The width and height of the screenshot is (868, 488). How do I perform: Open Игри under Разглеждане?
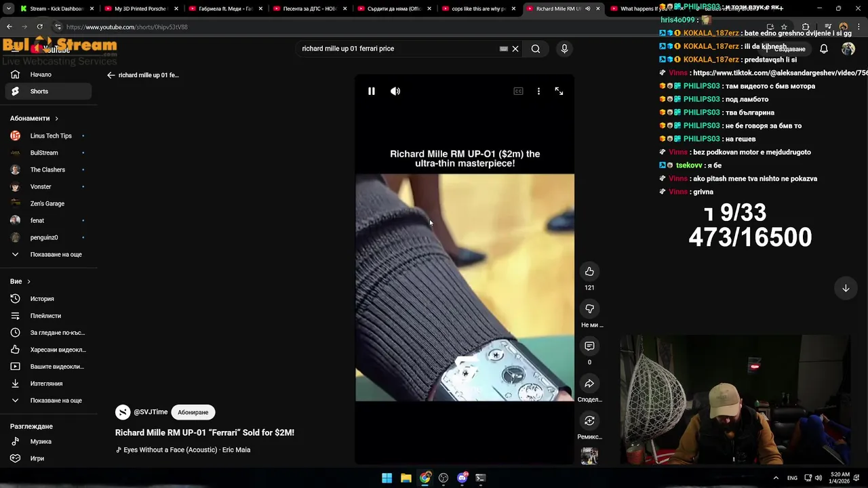pos(47,459)
